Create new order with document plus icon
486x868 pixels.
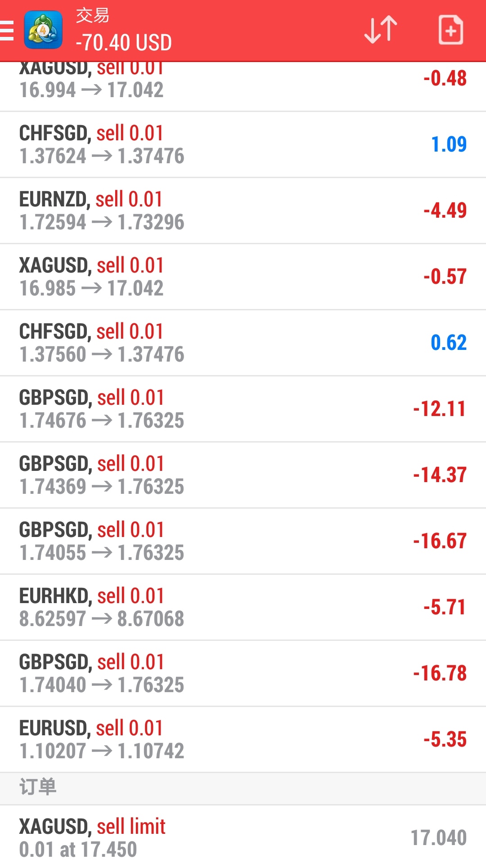[451, 30]
